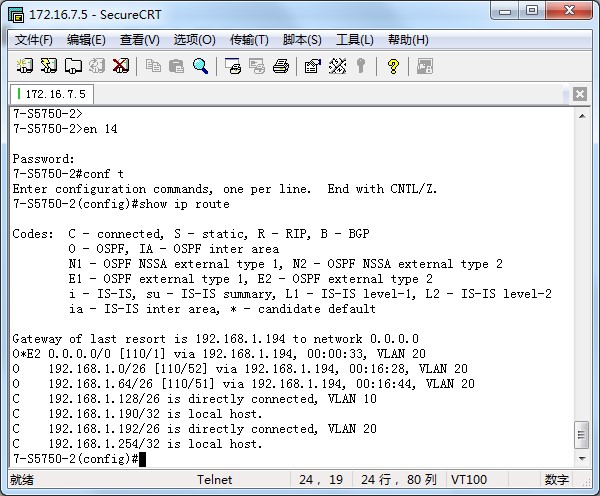This screenshot has height=496, width=600.
Task: Open the 传输(T) menu
Action: point(249,40)
